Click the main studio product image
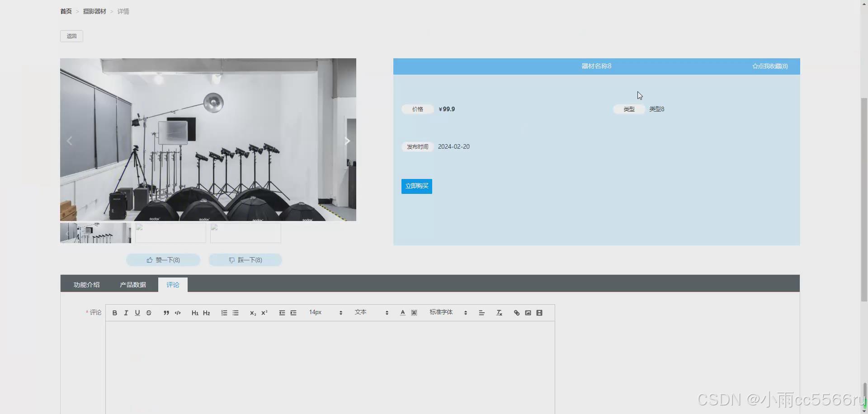The height and width of the screenshot is (414, 868). (x=208, y=140)
